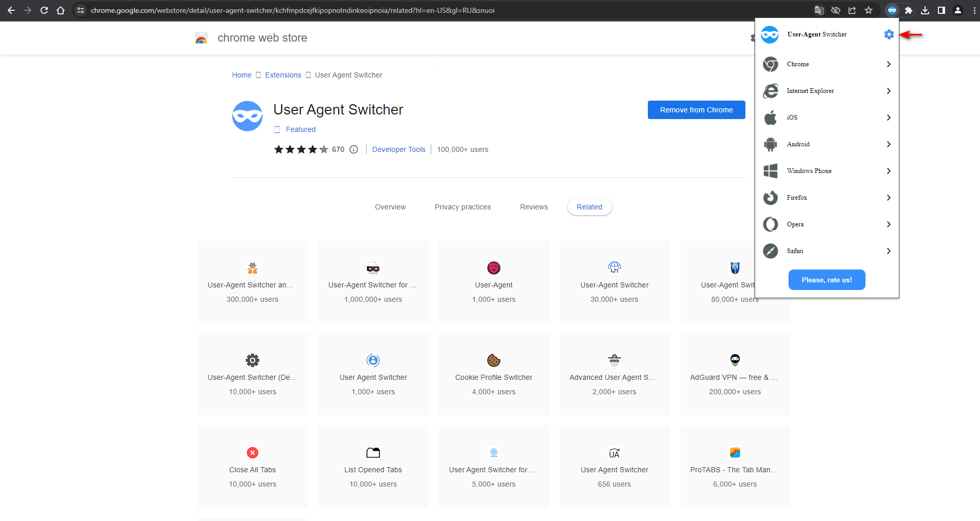
Task: Follow the Home breadcrumb link
Action: (x=242, y=75)
